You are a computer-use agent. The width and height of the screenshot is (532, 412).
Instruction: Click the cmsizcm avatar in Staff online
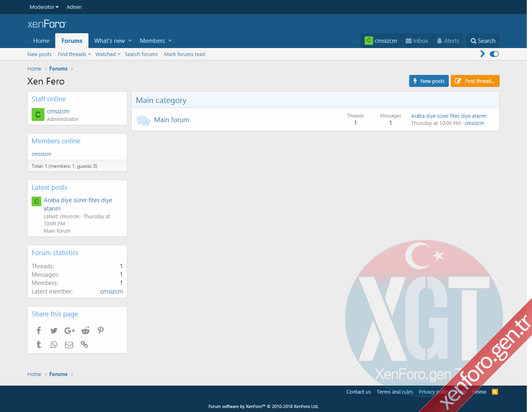(38, 115)
